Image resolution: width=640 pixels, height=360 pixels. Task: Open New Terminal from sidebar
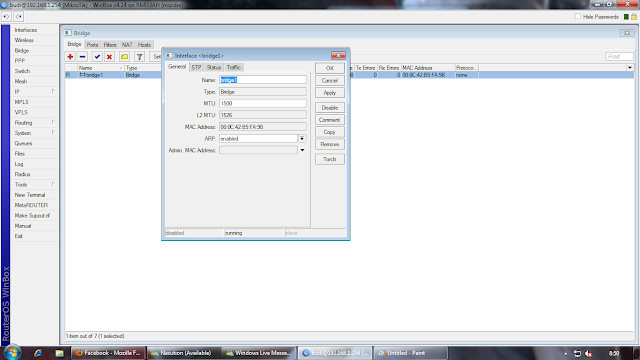pos(30,195)
